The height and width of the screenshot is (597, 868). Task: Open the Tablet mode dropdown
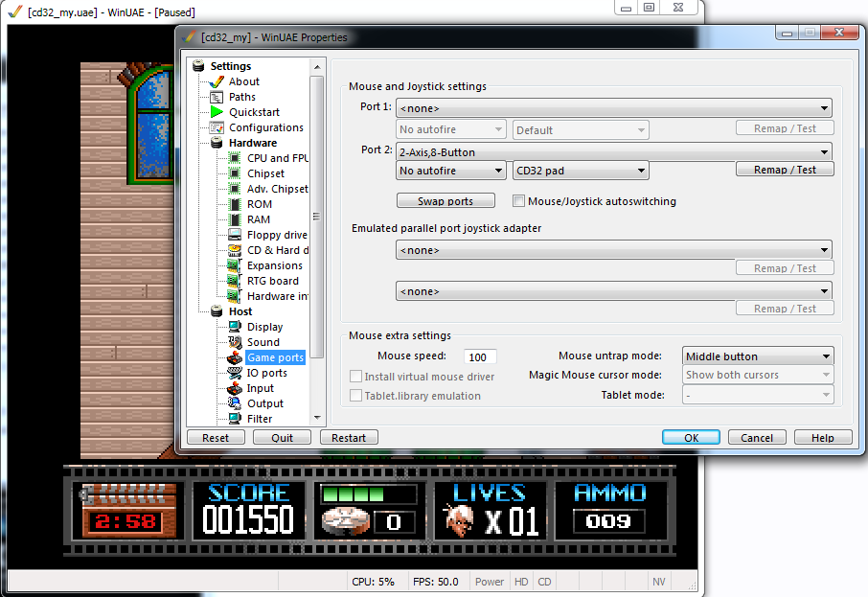(x=758, y=395)
